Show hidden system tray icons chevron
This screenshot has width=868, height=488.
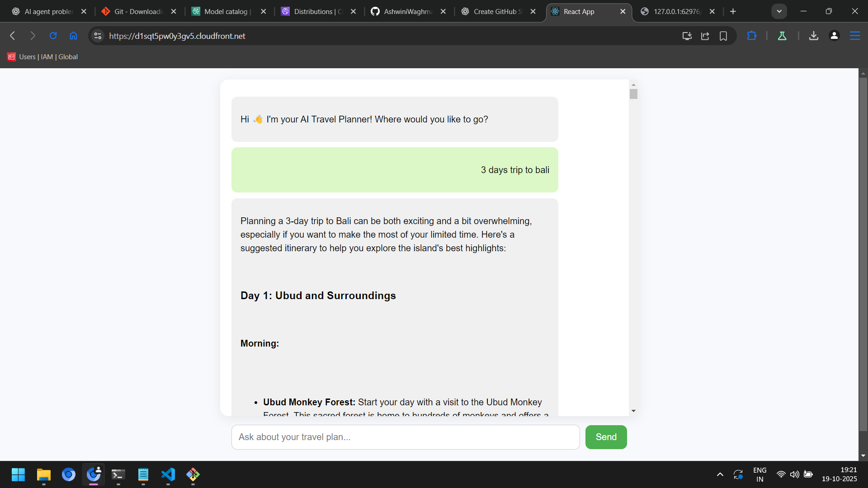720,474
